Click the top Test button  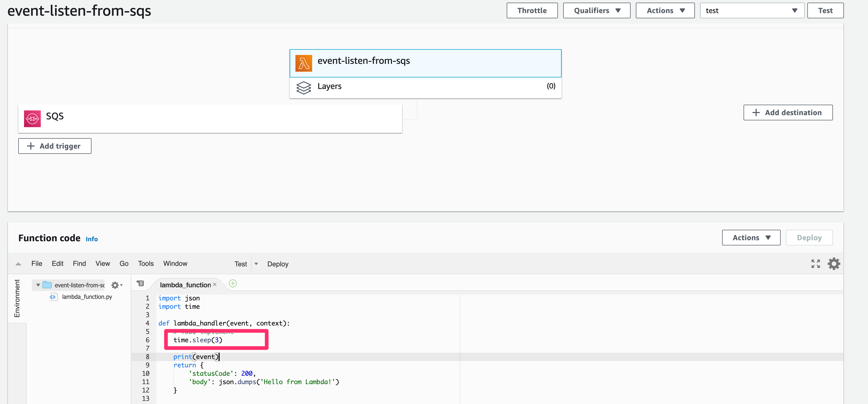[x=825, y=10]
